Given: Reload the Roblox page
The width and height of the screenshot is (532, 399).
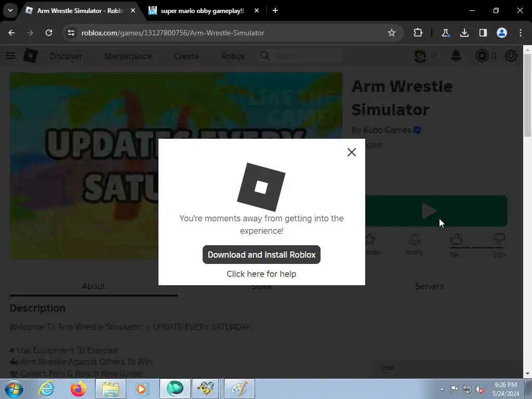Looking at the screenshot, I should pyautogui.click(x=49, y=33).
